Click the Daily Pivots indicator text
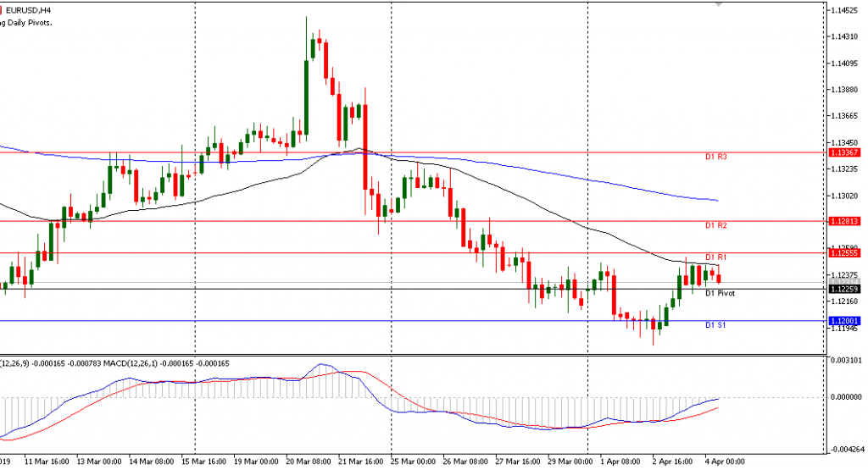The image size is (868, 470). click(x=26, y=23)
